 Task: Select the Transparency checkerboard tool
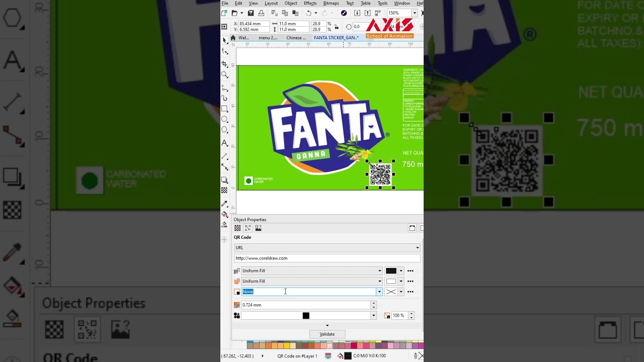[224, 191]
